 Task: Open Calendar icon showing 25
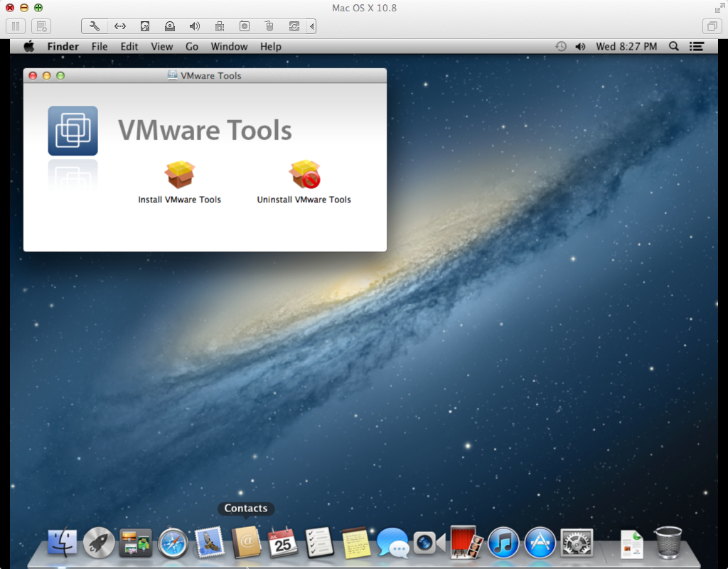coord(282,542)
